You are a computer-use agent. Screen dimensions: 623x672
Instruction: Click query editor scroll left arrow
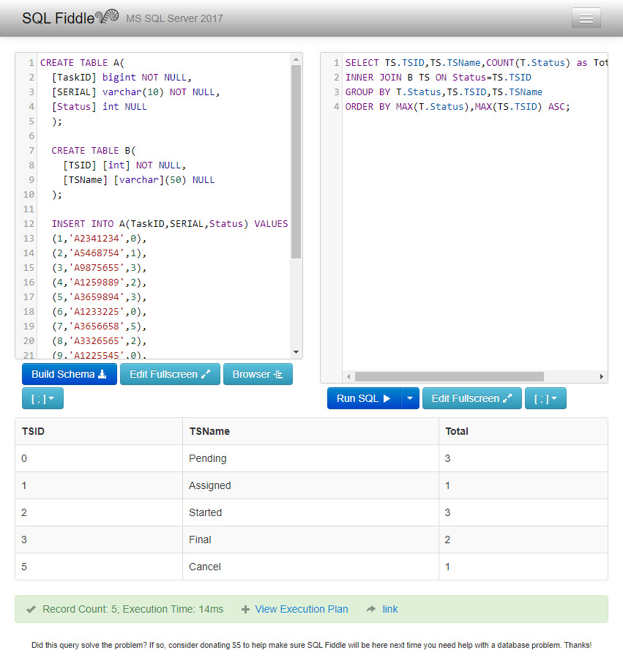pos(348,376)
